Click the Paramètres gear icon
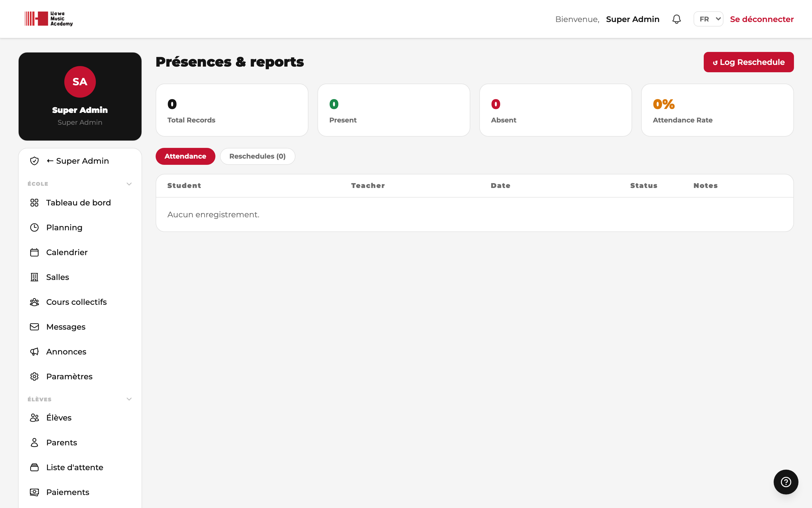 pos(34,377)
